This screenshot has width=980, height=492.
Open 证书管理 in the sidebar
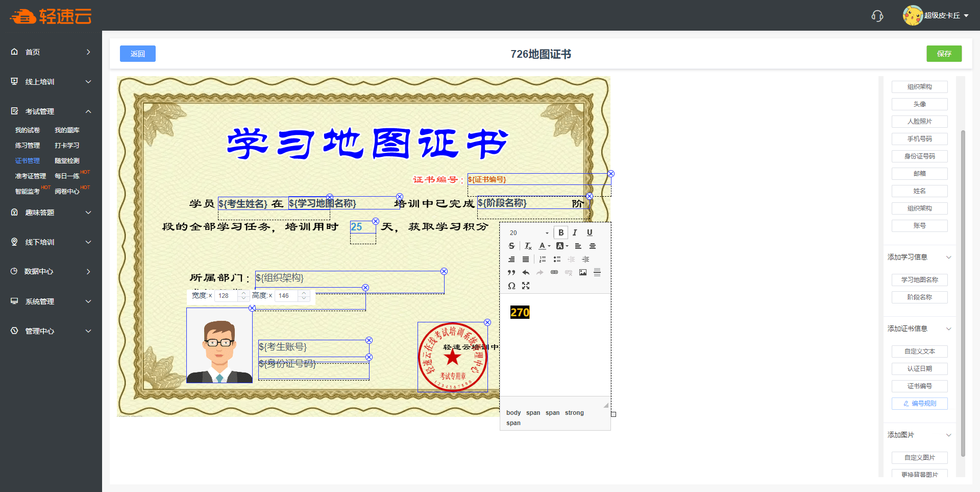[28, 160]
